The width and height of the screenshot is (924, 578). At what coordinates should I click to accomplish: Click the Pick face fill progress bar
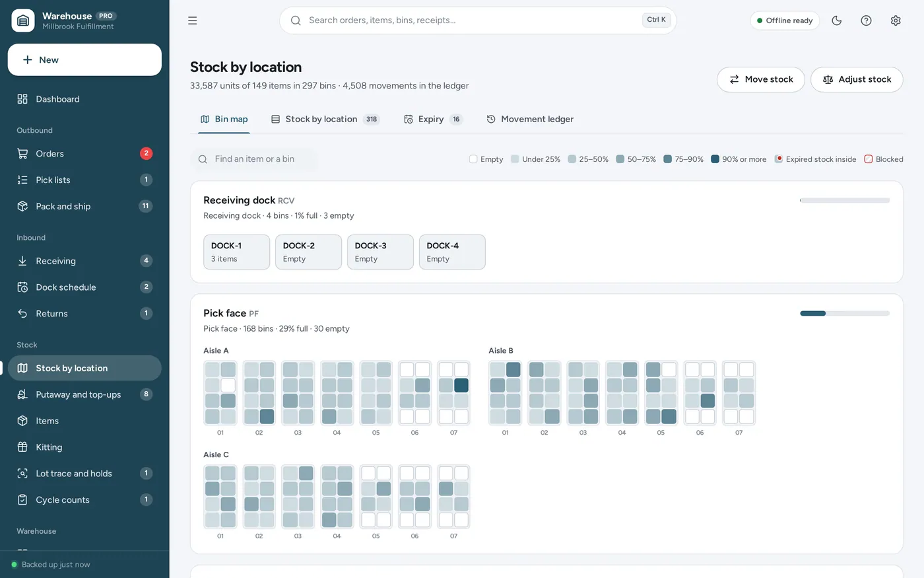[x=845, y=314]
